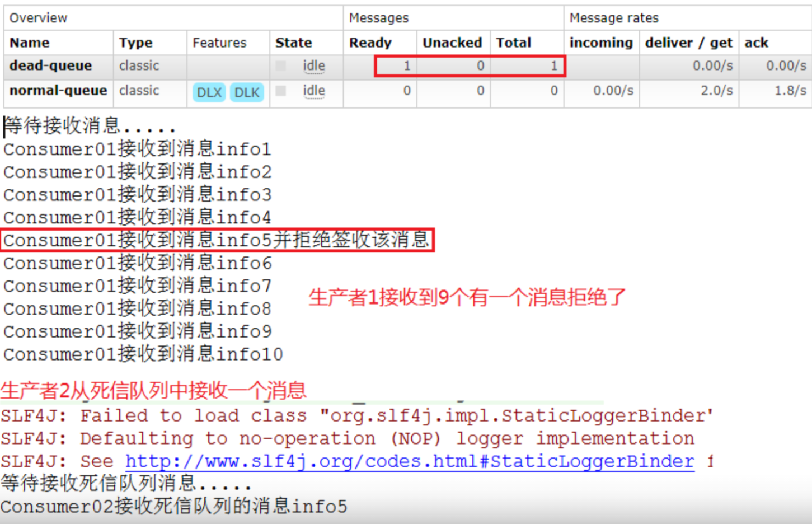Click the classic type of dead-queue

coord(139,66)
